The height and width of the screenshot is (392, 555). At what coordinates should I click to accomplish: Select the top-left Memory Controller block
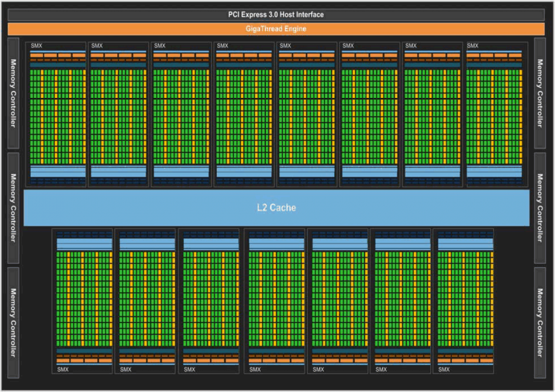pyautogui.click(x=13, y=93)
